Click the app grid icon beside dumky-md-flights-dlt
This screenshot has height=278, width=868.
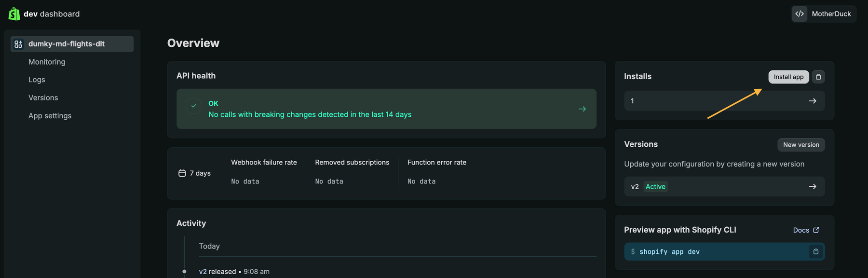point(18,44)
